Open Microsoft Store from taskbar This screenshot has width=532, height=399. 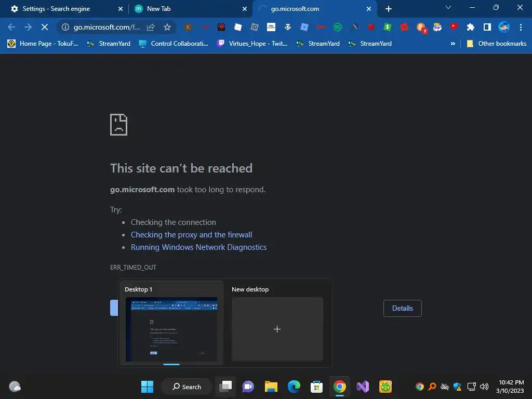pos(316,387)
